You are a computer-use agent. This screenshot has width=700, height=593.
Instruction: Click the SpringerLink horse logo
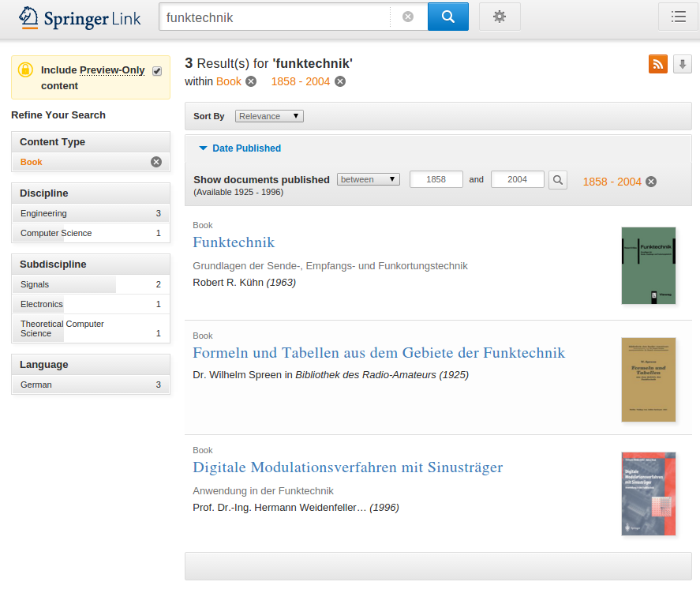28,18
